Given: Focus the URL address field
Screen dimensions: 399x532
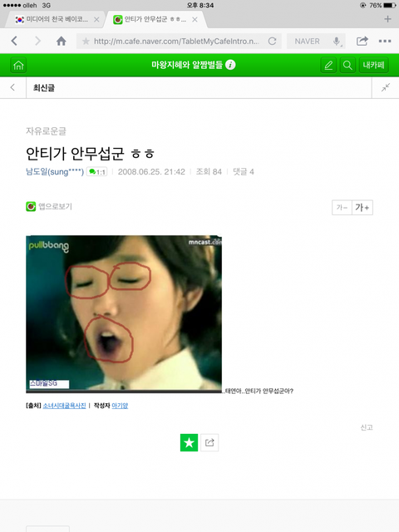Looking at the screenshot, I should pos(175,42).
